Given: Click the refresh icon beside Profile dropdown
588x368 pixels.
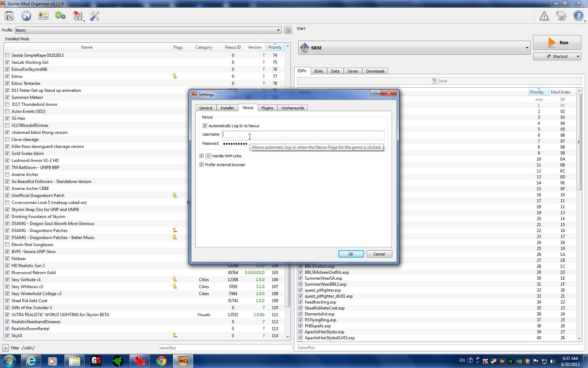Looking at the screenshot, I should point(288,30).
